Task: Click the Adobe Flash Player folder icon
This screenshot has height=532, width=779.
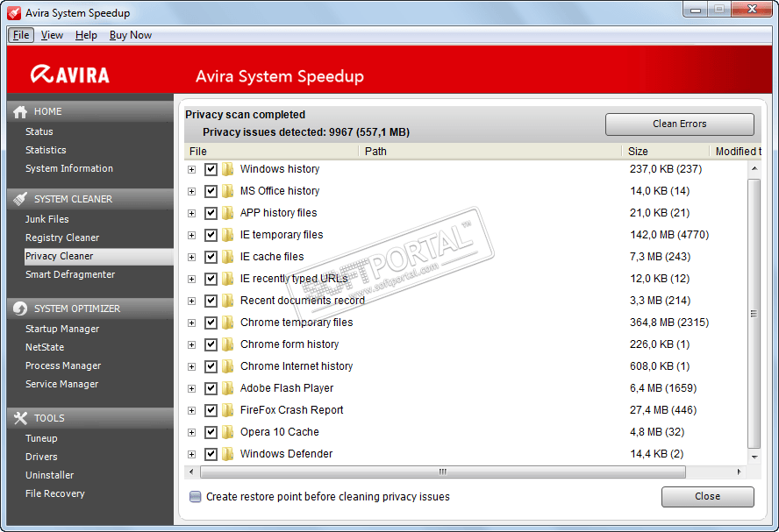Action: pos(227,388)
